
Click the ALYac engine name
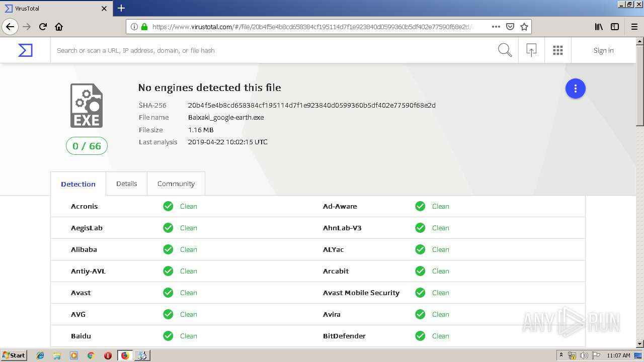tap(333, 249)
